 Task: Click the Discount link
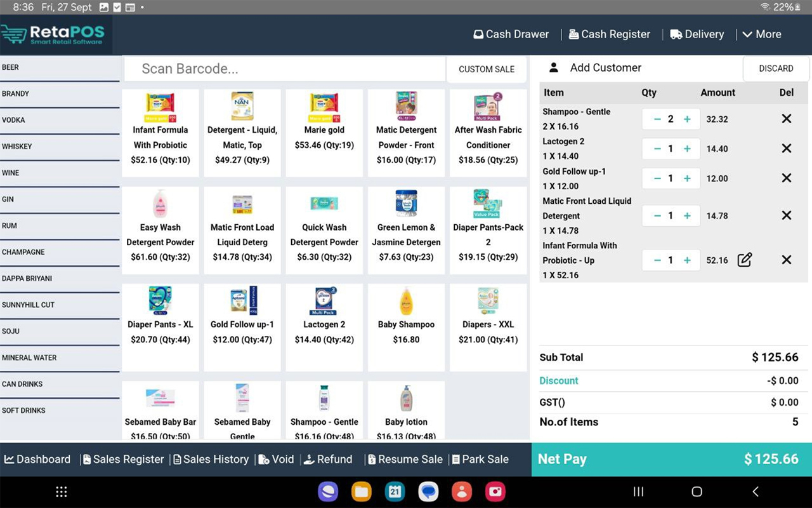[558, 381]
